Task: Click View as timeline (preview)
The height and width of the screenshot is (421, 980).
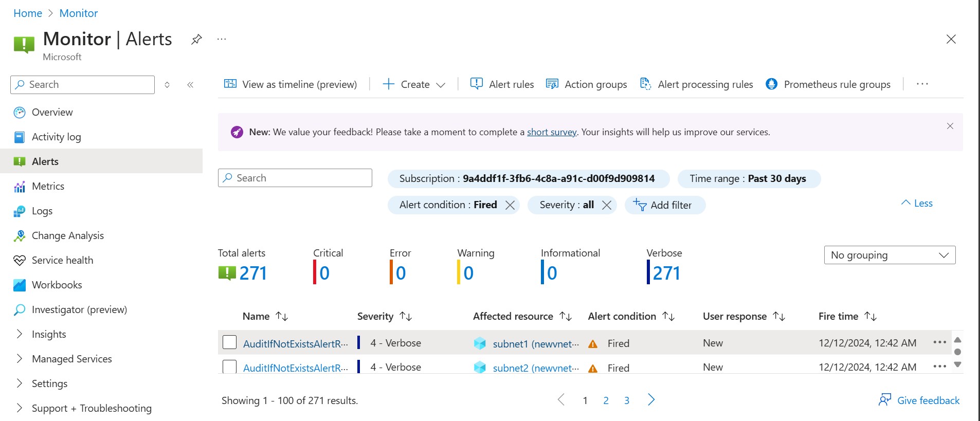Action: (x=291, y=84)
